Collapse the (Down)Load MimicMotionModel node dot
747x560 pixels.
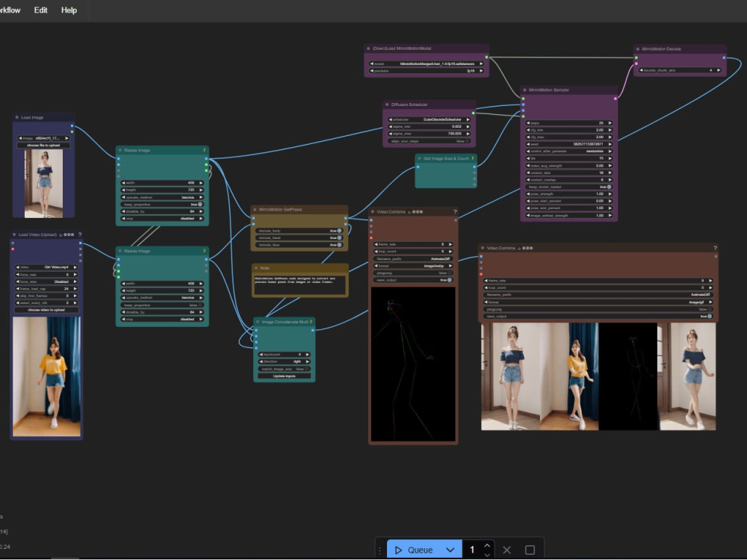[x=368, y=49]
